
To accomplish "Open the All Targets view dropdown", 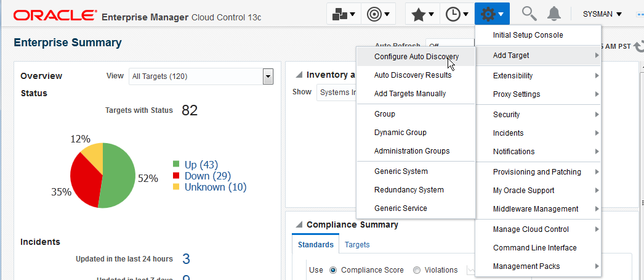I will [x=201, y=76].
